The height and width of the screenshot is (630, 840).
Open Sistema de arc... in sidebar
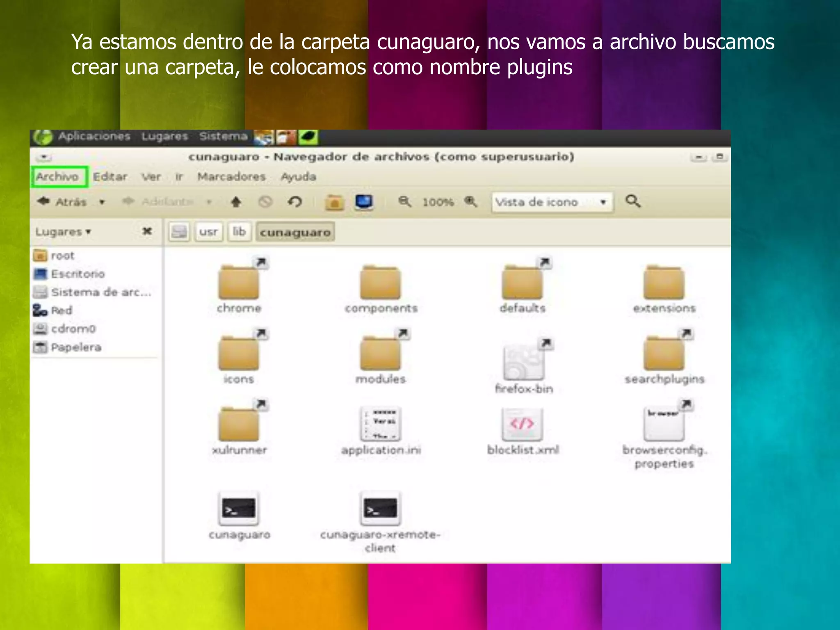(x=92, y=292)
